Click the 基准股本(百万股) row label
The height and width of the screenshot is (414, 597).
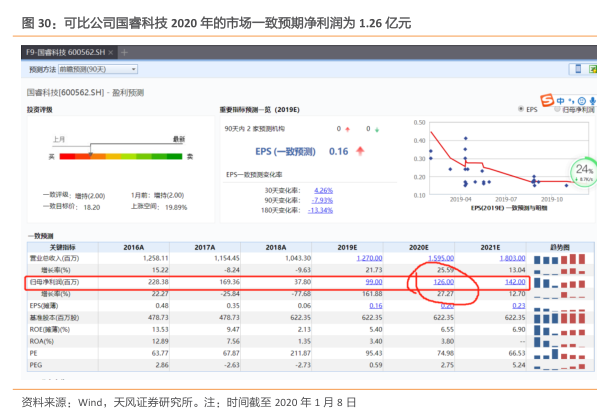point(54,318)
